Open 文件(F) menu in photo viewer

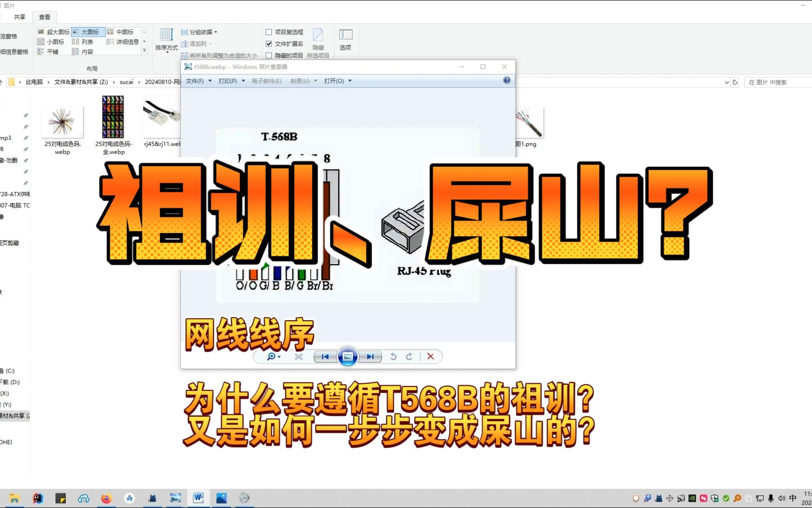[x=199, y=81]
